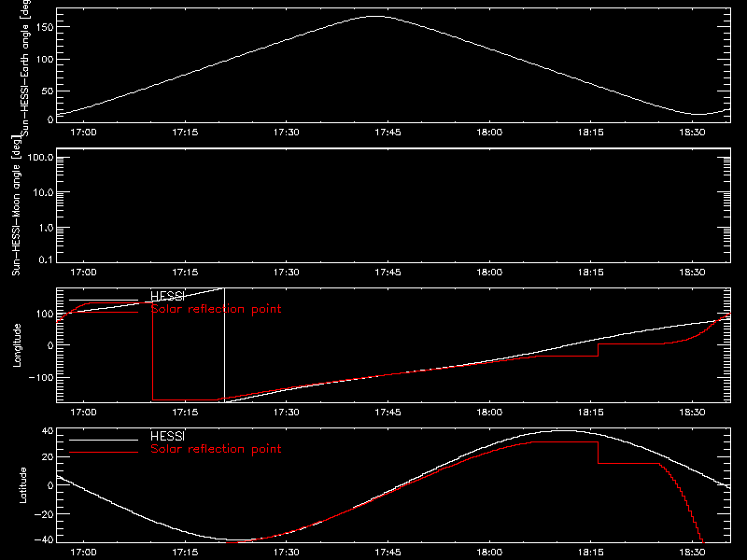Click the Longitude axis title

point(17,345)
